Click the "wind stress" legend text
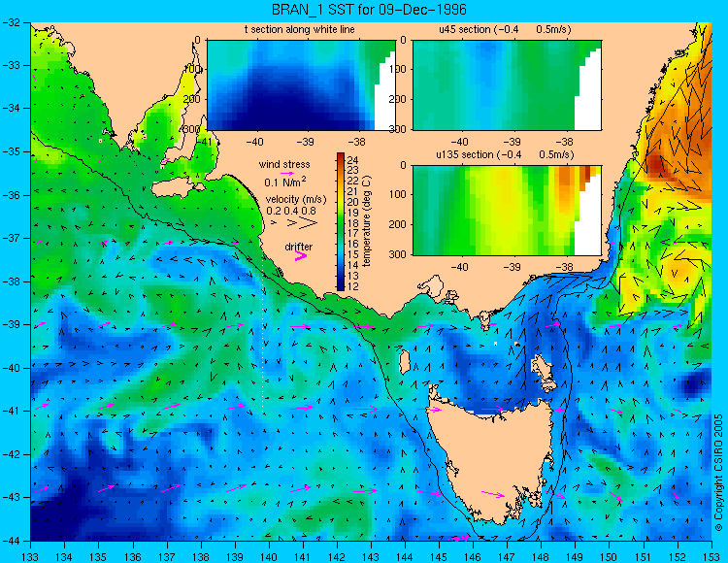728x563 pixels. (x=284, y=164)
